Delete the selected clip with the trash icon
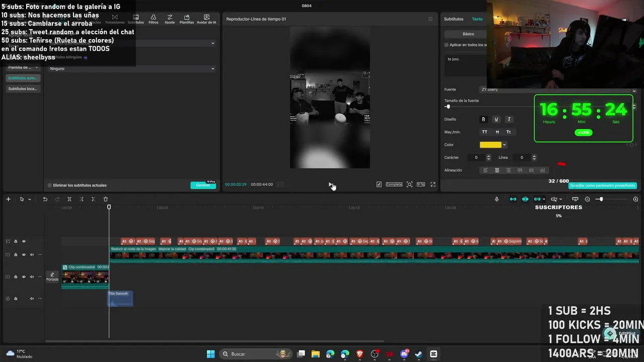644x362 pixels. [106, 199]
